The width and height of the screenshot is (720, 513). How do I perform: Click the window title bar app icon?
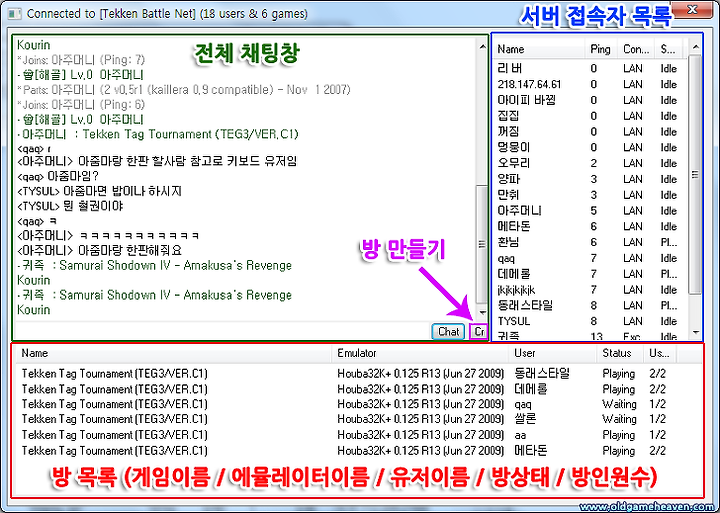tap(15, 14)
